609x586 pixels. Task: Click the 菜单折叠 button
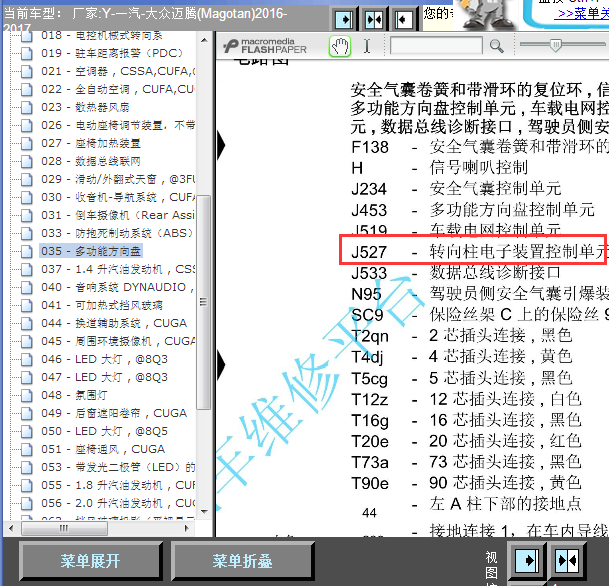(x=242, y=561)
